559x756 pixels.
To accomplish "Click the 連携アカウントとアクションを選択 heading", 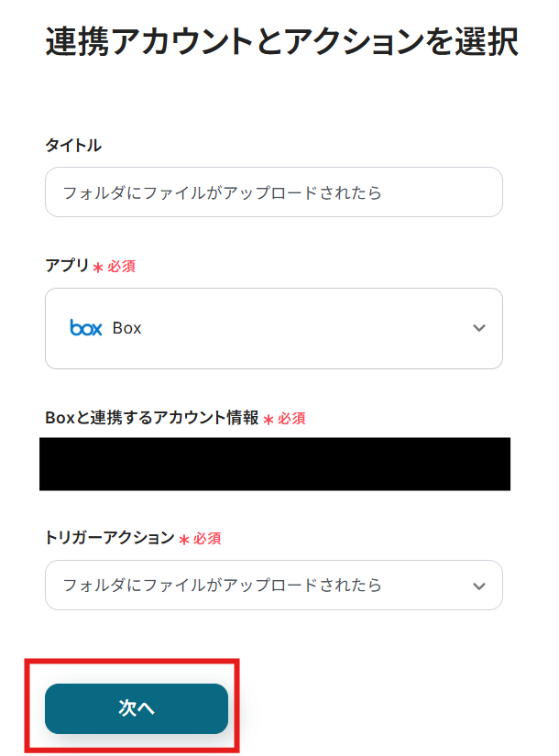I will tap(281, 43).
